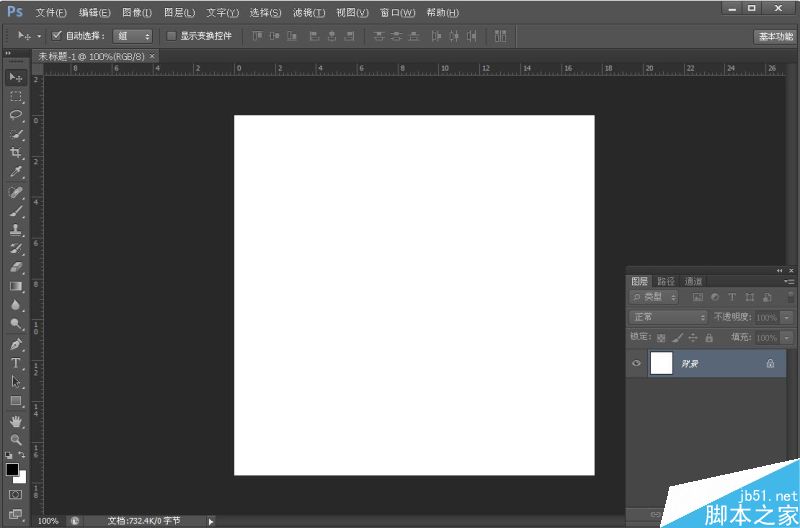The image size is (800, 528).
Task: Activate the Hand tool
Action: [x=16, y=421]
